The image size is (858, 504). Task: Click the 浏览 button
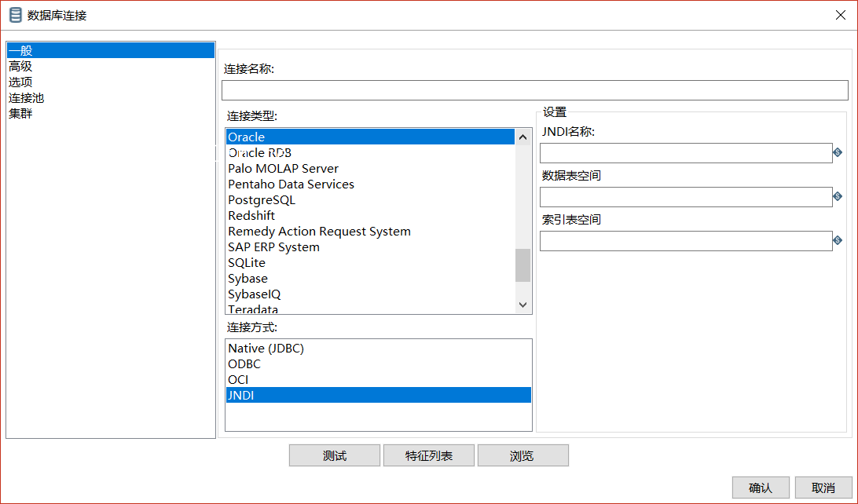coord(523,455)
